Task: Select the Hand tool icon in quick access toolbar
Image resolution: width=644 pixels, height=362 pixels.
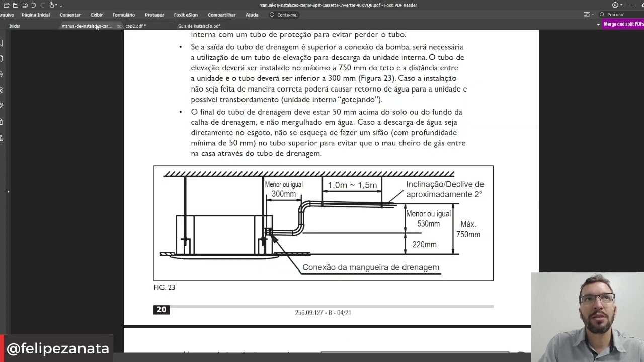Action: tap(51, 5)
